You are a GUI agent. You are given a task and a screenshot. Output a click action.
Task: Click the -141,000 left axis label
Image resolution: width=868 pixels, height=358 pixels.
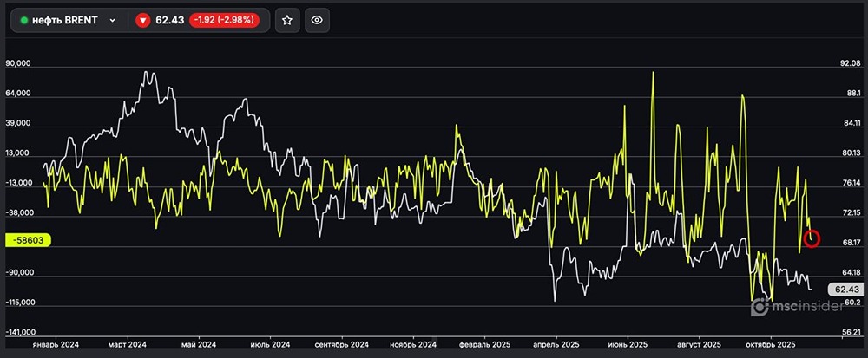21,332
